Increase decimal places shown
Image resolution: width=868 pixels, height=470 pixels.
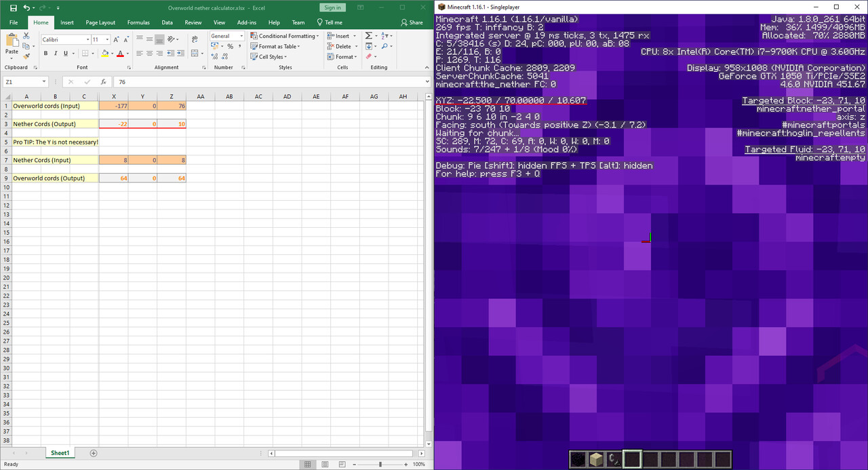214,57
